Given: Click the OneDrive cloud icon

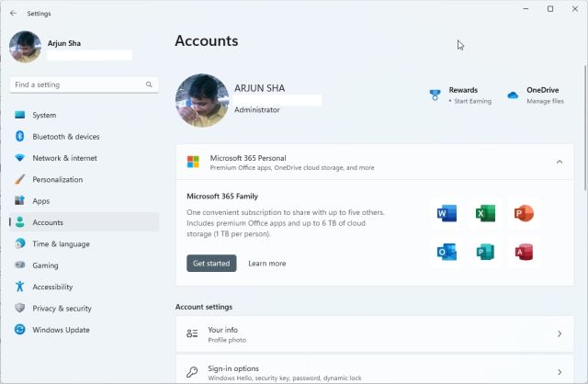Looking at the screenshot, I should (513, 96).
